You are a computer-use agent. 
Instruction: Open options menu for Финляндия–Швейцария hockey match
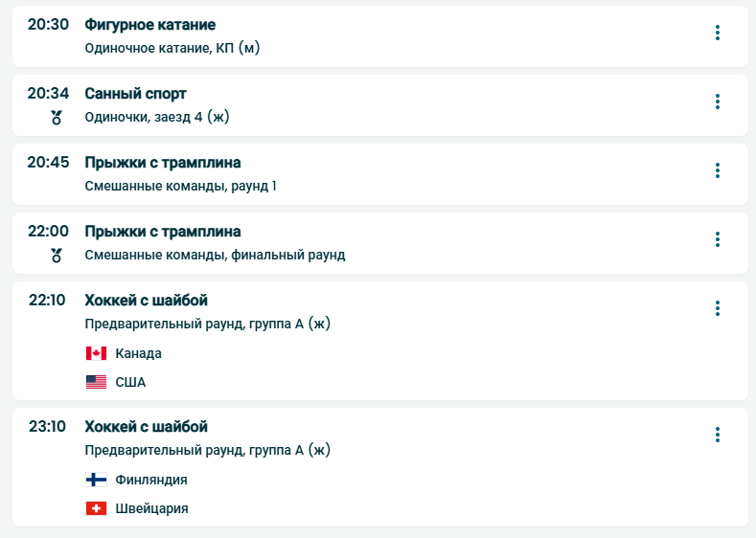click(717, 436)
